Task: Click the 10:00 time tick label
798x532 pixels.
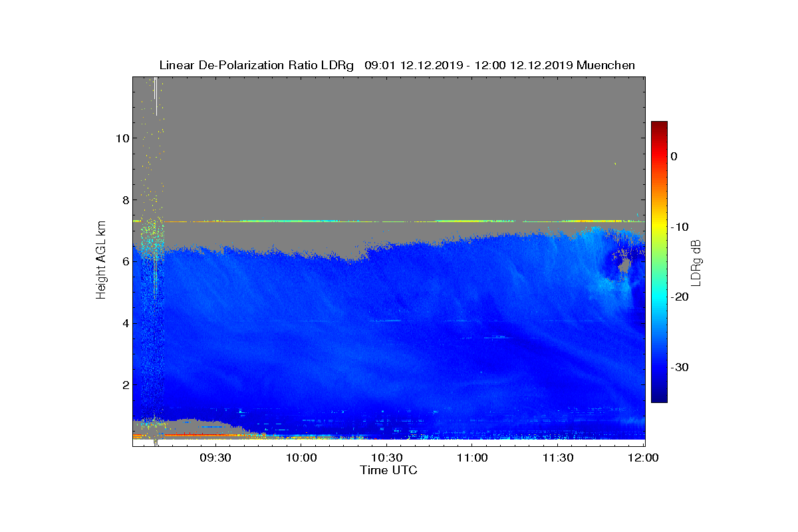Action: [301, 458]
